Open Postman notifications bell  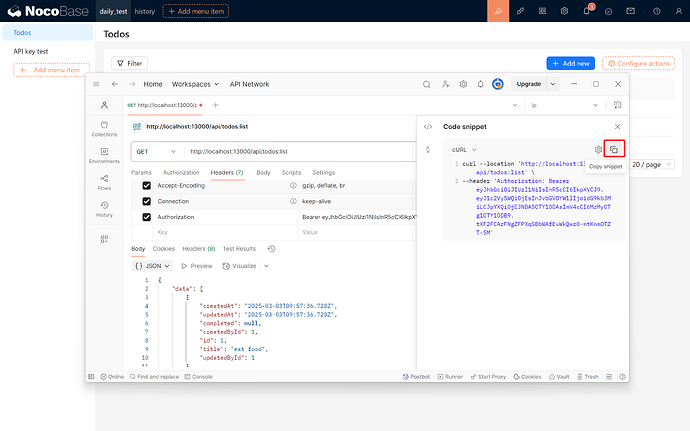(x=481, y=84)
